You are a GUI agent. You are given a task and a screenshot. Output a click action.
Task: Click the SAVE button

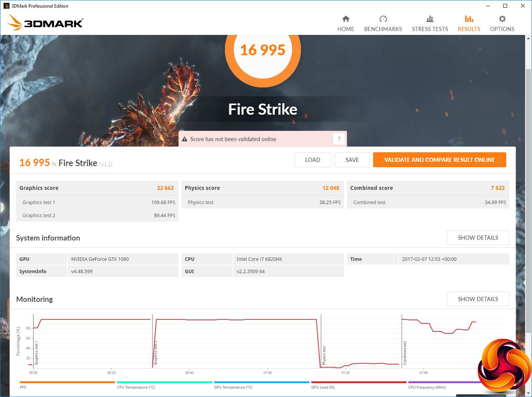(x=352, y=160)
